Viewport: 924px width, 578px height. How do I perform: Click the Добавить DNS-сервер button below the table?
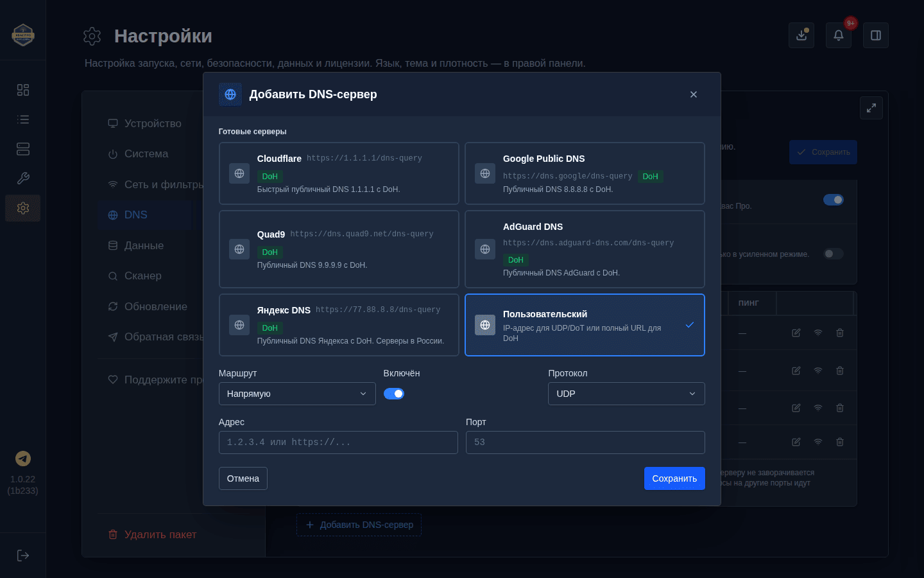pyautogui.click(x=359, y=525)
